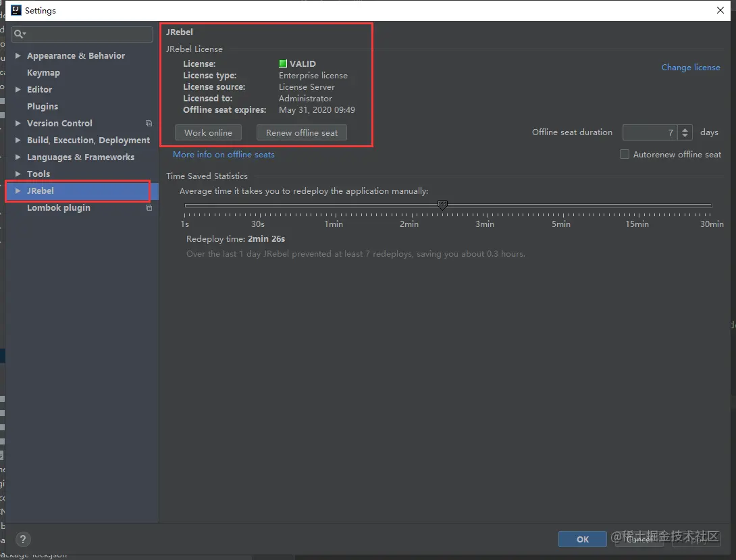Expand the Editor settings node
The width and height of the screenshot is (736, 560).
pyautogui.click(x=18, y=89)
